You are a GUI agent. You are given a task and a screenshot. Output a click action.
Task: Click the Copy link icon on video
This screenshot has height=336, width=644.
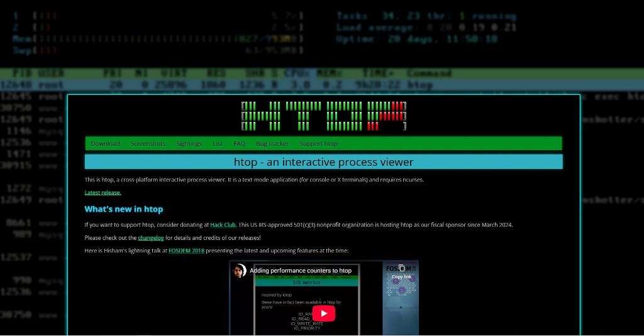(x=402, y=271)
